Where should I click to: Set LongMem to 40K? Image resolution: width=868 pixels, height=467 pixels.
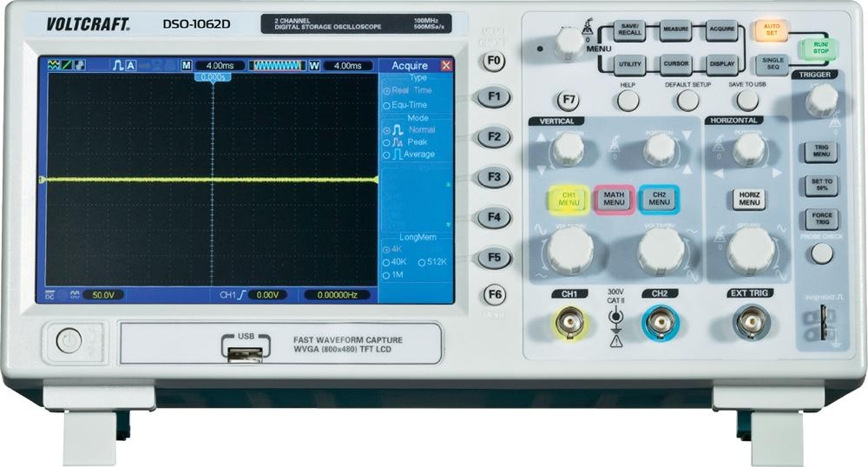pyautogui.click(x=395, y=262)
